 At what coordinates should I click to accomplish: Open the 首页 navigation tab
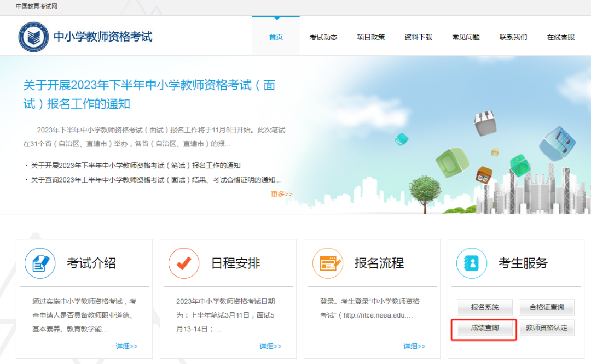[x=276, y=37]
